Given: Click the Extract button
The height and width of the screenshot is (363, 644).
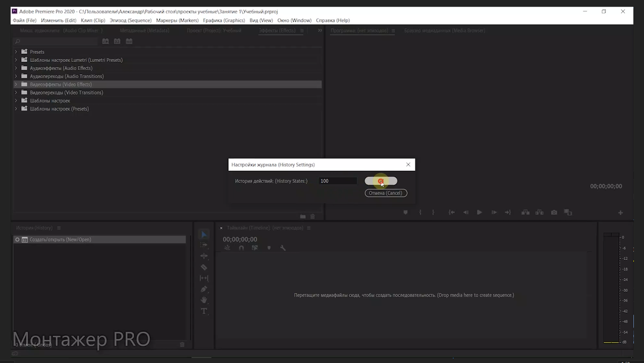Looking at the screenshot, I should pos(539,213).
